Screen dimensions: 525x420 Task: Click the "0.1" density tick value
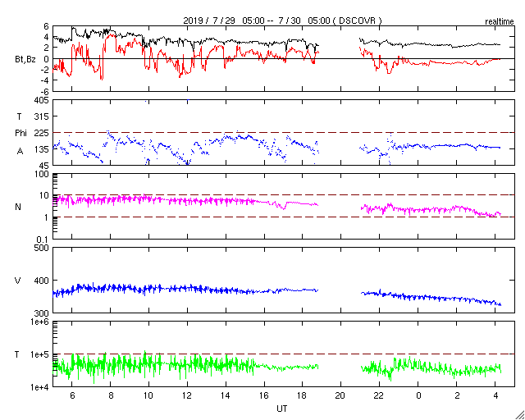coord(43,240)
